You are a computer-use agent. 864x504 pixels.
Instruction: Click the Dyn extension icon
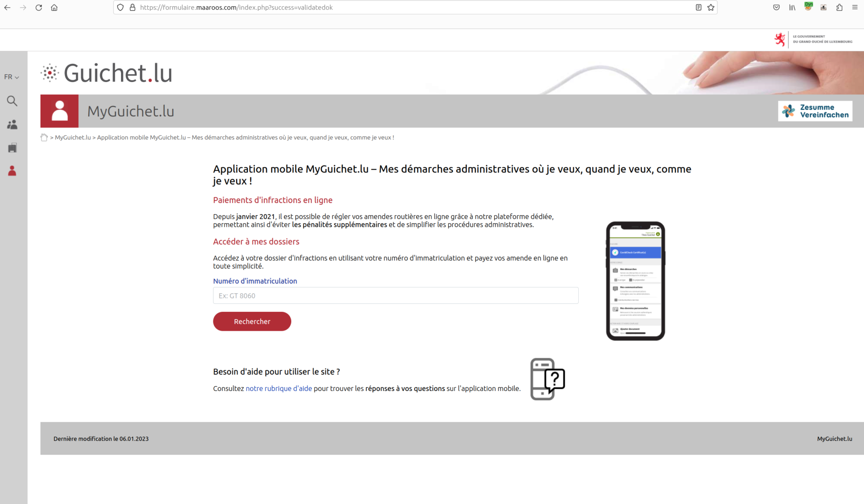[x=808, y=6]
